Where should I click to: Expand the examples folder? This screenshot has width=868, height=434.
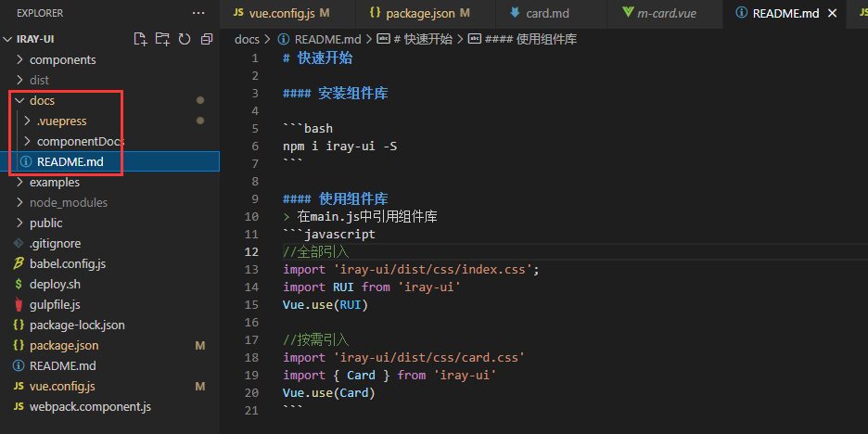click(109, 182)
